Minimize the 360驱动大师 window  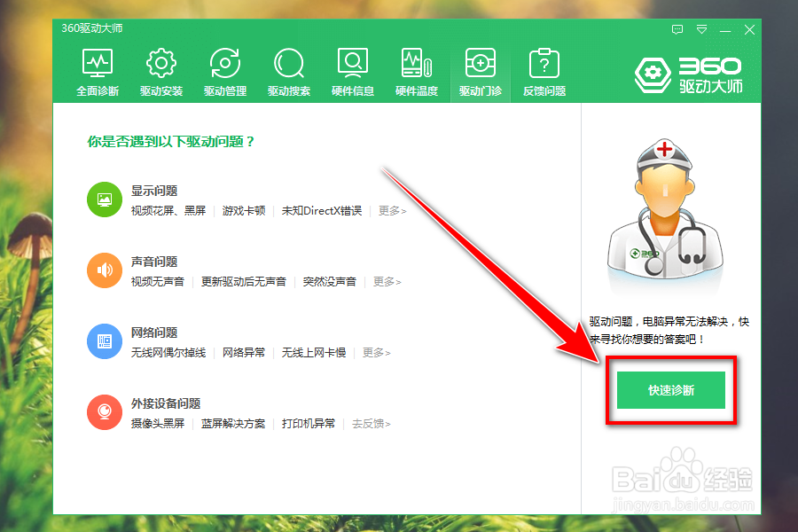tap(725, 30)
